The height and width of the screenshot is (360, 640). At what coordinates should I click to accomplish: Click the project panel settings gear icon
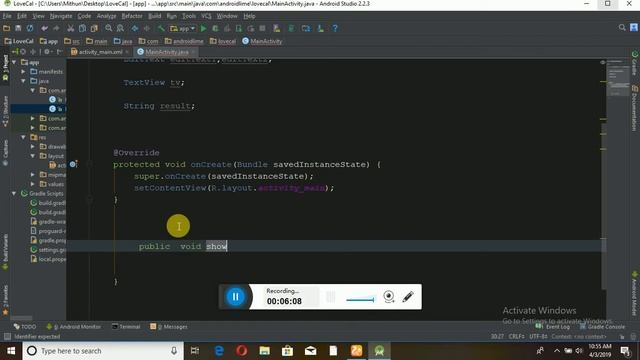click(47, 52)
